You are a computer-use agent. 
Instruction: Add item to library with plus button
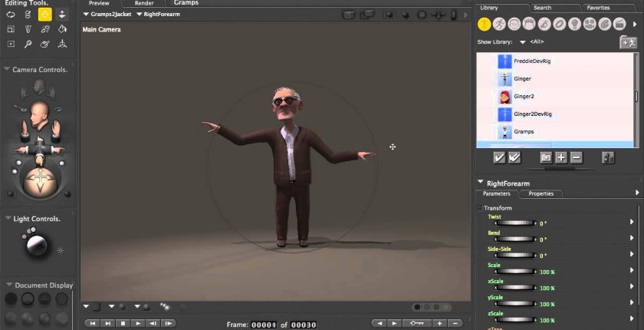(561, 157)
